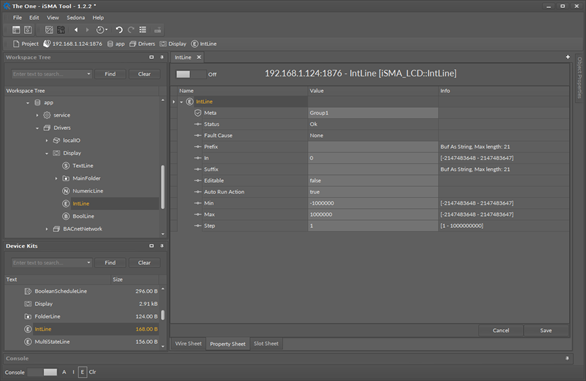Go to Drivers in breadcrumb
586x381 pixels.
pos(142,44)
